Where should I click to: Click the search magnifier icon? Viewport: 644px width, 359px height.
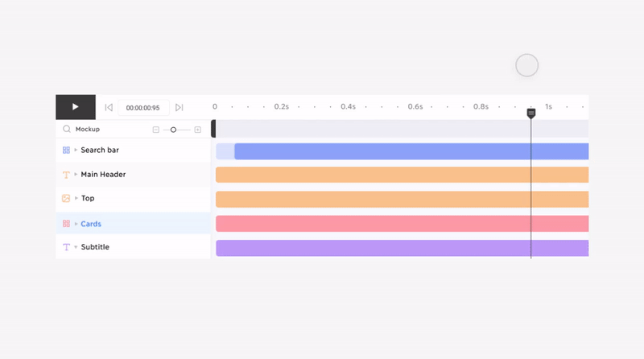(67, 129)
